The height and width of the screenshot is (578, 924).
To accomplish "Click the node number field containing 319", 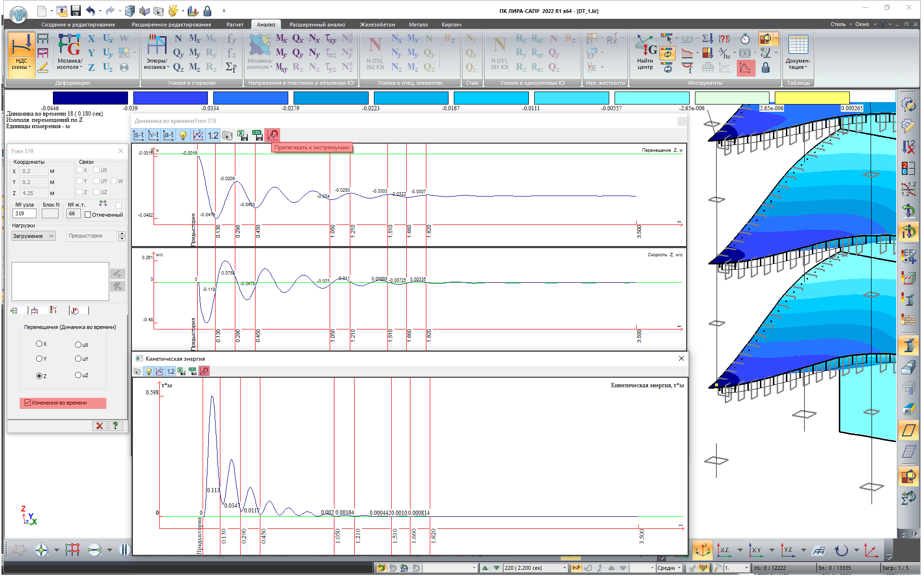I will (x=25, y=213).
